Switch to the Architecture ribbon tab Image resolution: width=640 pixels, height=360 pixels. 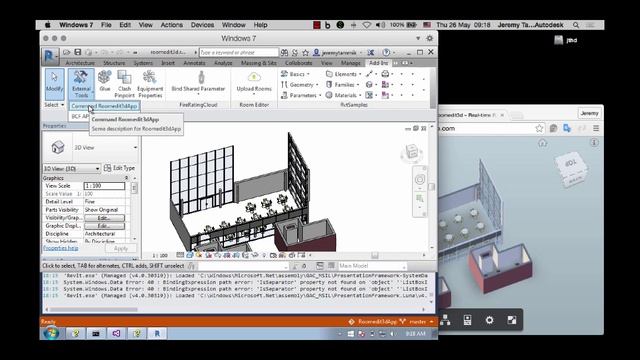pyautogui.click(x=80, y=63)
